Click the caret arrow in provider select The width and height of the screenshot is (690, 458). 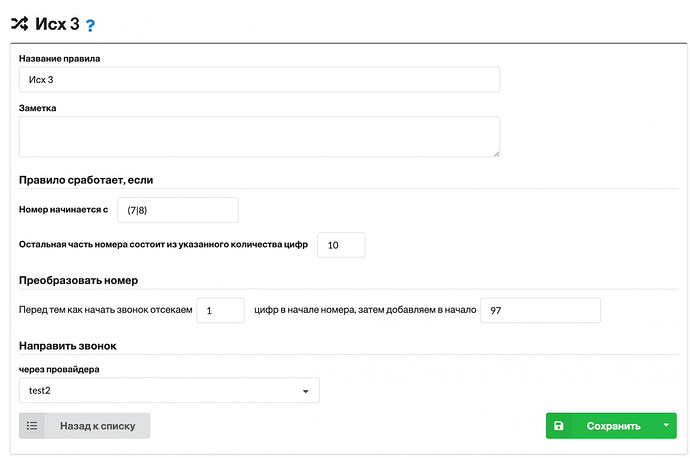(305, 391)
